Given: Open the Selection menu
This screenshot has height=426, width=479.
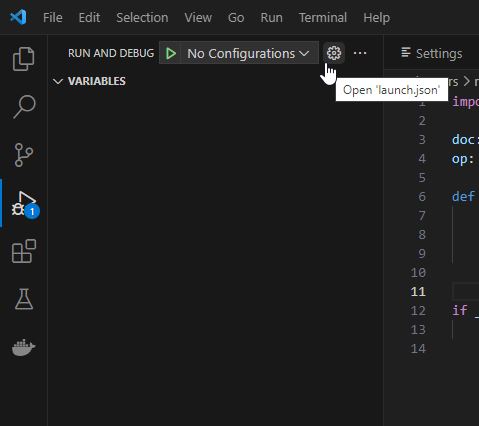Looking at the screenshot, I should 142,18.
